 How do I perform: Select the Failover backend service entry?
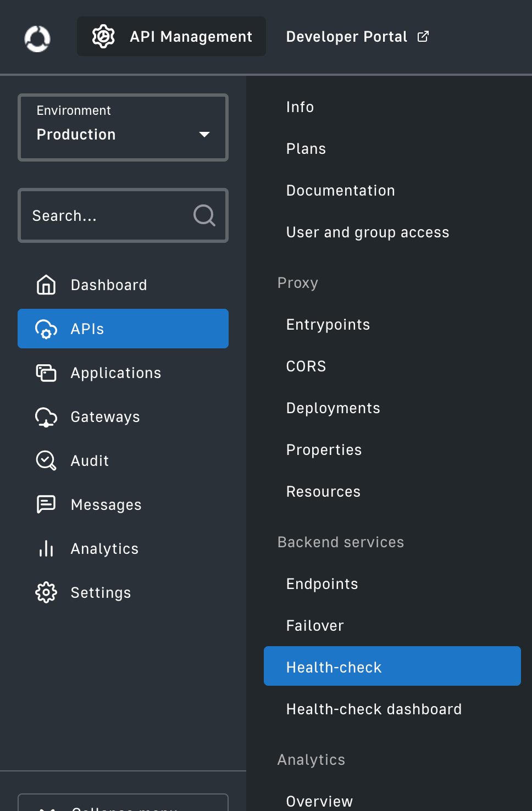314,625
